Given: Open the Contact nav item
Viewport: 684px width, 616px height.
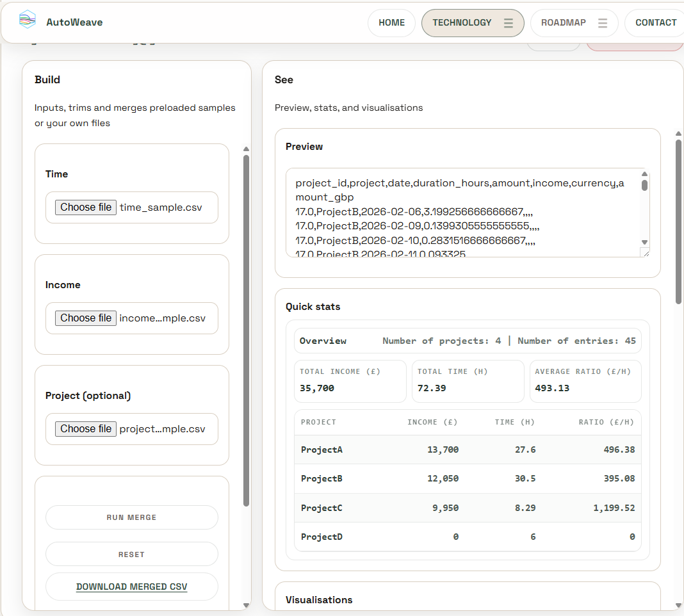Looking at the screenshot, I should [x=655, y=22].
